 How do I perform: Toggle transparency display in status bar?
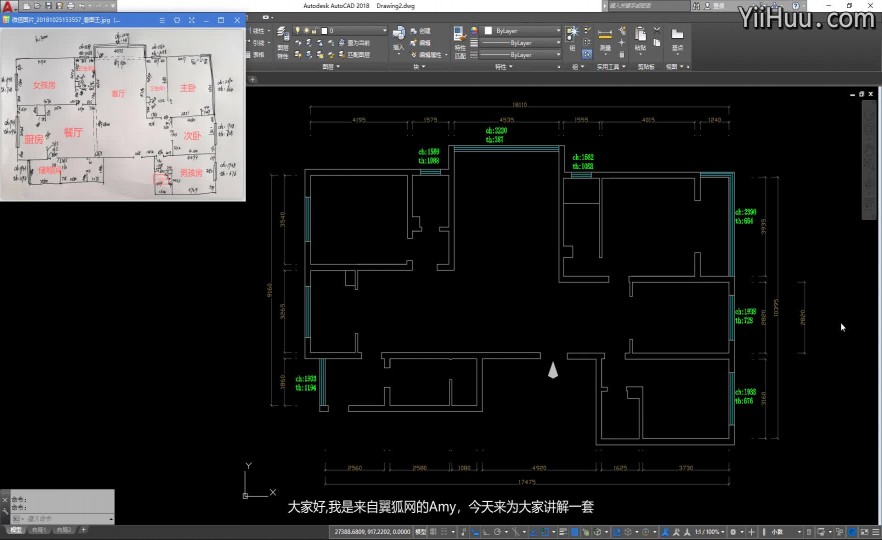pos(575,532)
